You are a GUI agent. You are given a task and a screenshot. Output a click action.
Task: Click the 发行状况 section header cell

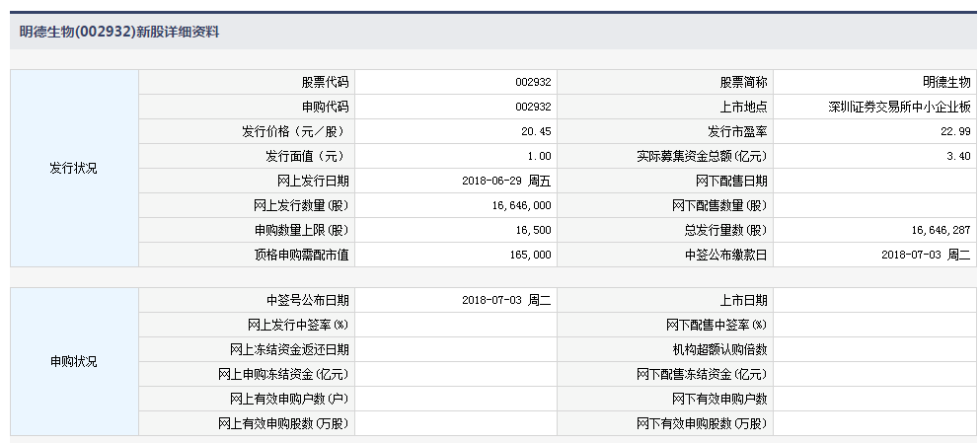coord(74,168)
